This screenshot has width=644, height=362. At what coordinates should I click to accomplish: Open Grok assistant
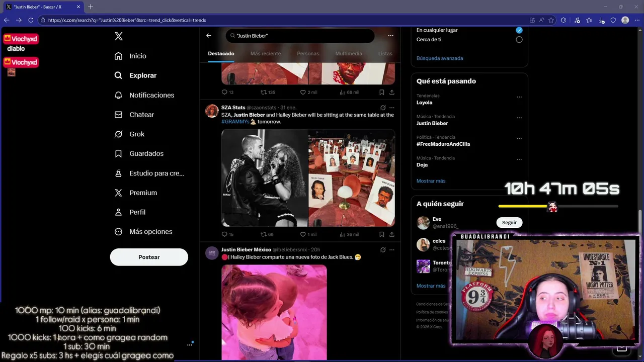[129, 134]
